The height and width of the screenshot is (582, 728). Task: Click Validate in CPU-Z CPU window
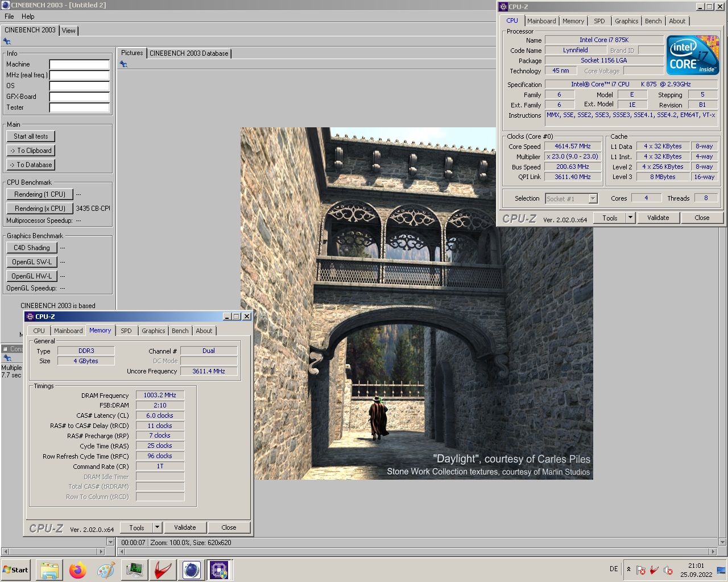click(x=658, y=218)
